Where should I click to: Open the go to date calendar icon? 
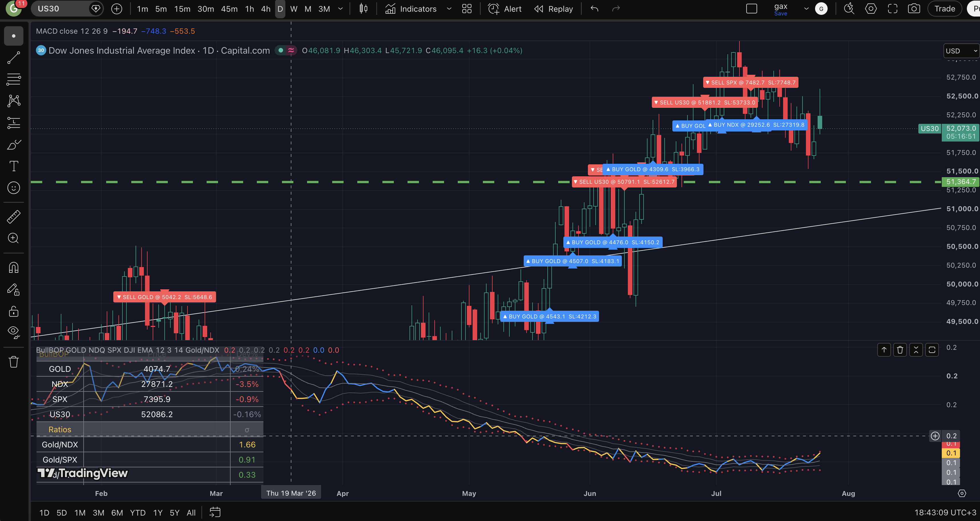[215, 512]
